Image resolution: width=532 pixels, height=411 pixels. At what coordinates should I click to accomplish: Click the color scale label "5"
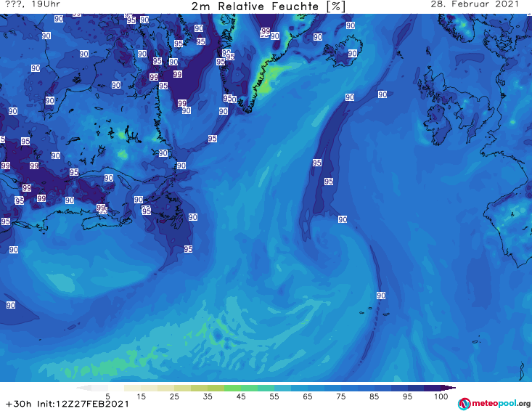click(107, 396)
